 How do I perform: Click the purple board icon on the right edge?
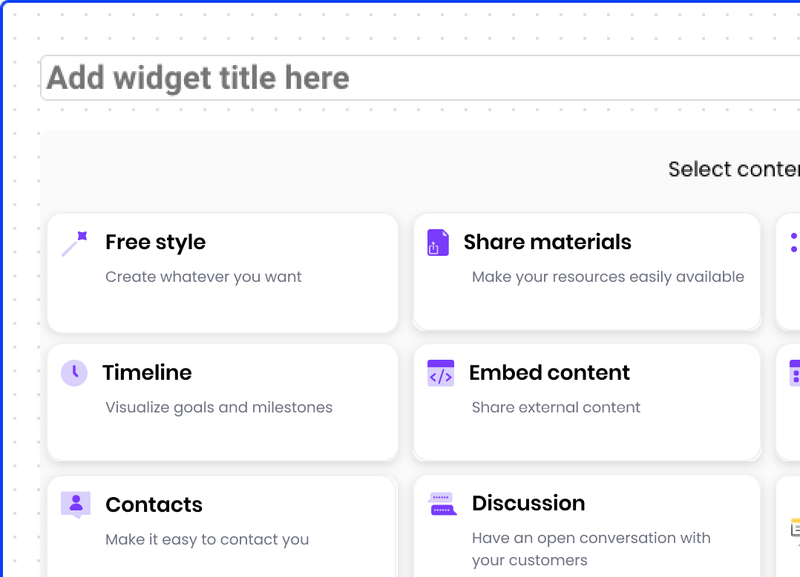[793, 374]
